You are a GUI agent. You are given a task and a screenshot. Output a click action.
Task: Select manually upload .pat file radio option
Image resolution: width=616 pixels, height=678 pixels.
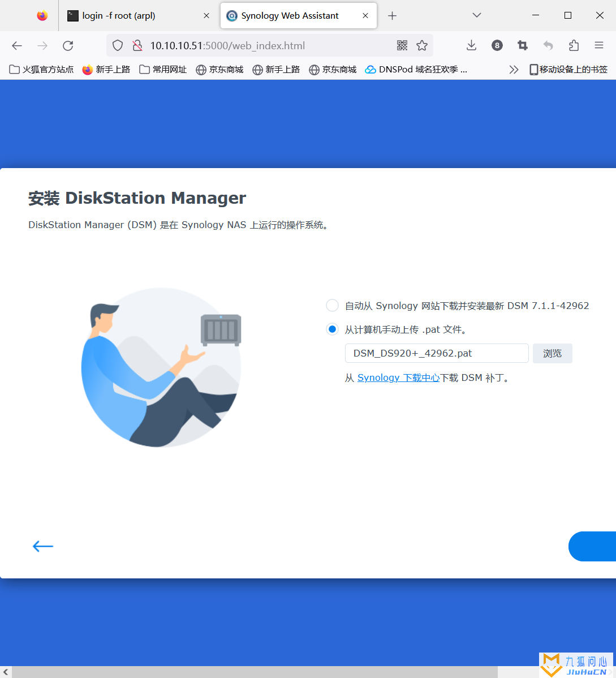(332, 329)
